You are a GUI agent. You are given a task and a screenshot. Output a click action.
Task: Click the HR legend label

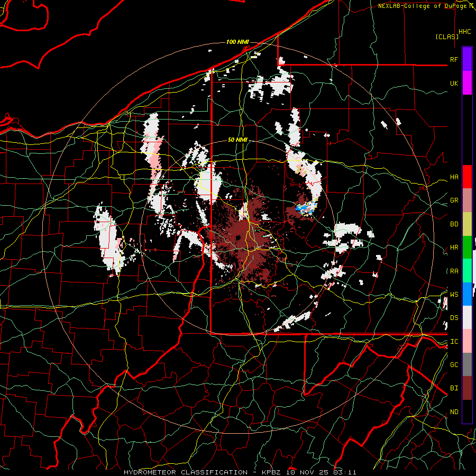tap(454, 248)
